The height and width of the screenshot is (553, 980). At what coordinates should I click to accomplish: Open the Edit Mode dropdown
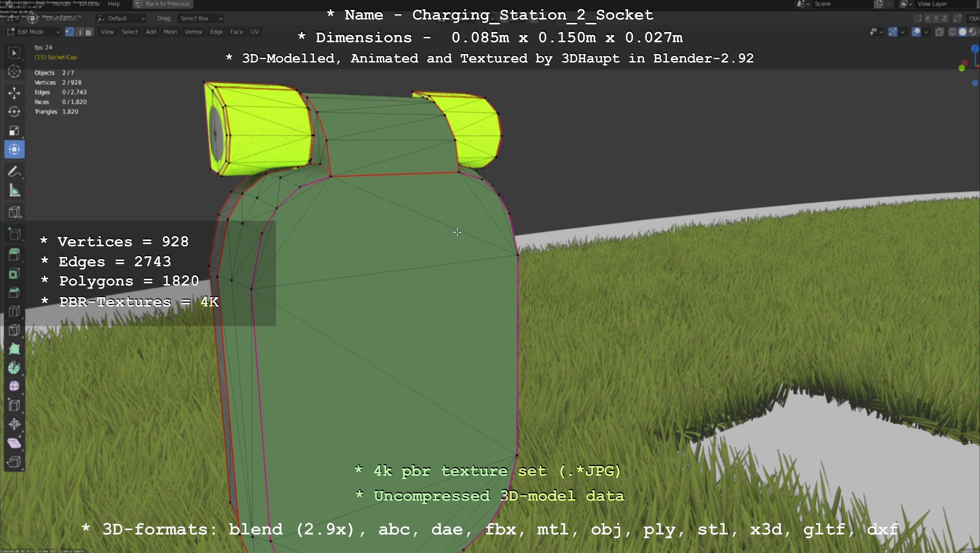pos(33,32)
